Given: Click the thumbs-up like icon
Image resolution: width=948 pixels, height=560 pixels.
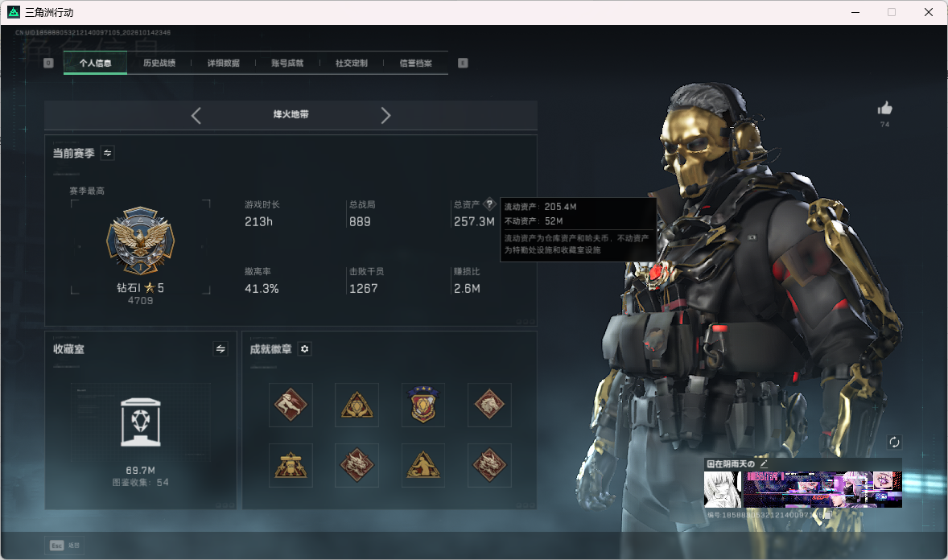Looking at the screenshot, I should [884, 109].
